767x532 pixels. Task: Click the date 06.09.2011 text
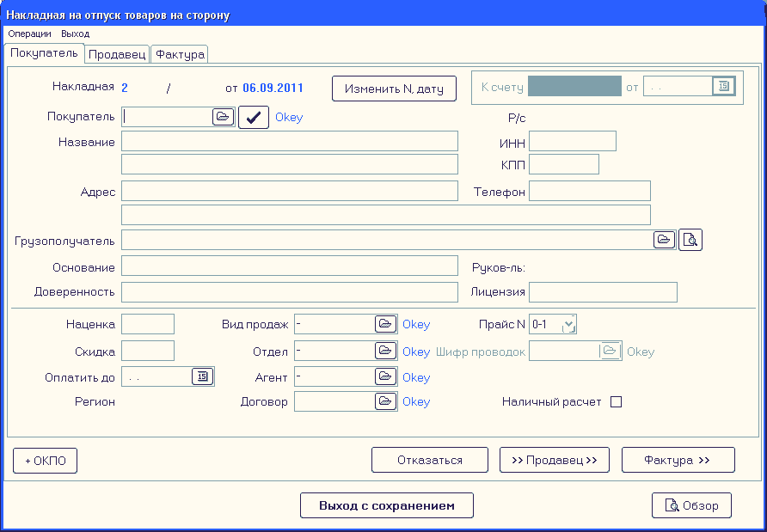tap(273, 88)
